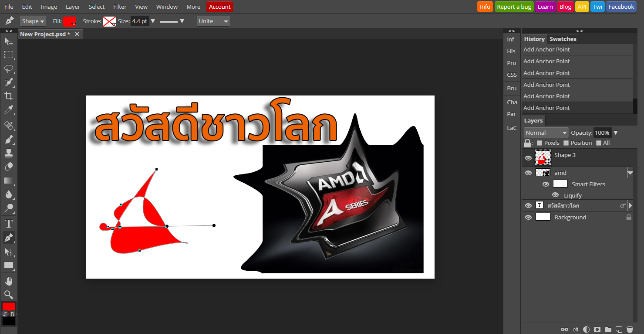
Task: Swap foreground and background colors
Action: 5,314
